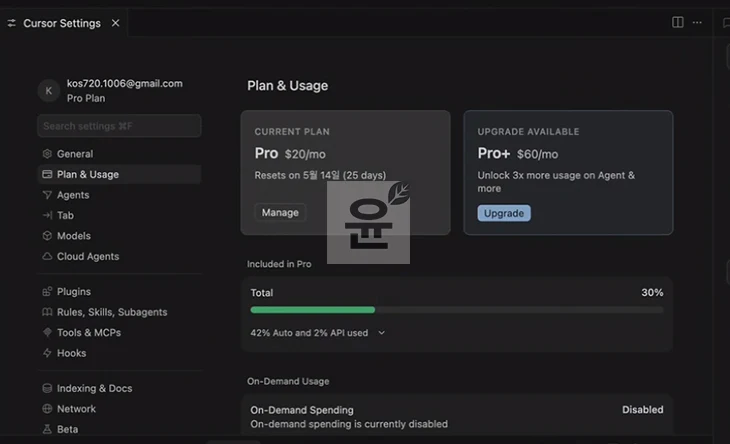Click the Plugins settings label
Screen dimensions: 730x444
tap(74, 291)
